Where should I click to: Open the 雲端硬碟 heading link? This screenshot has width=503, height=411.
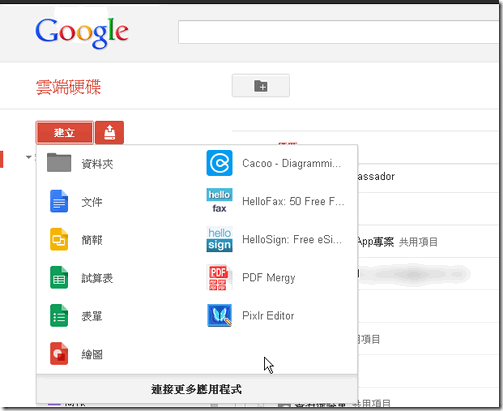coord(68,87)
